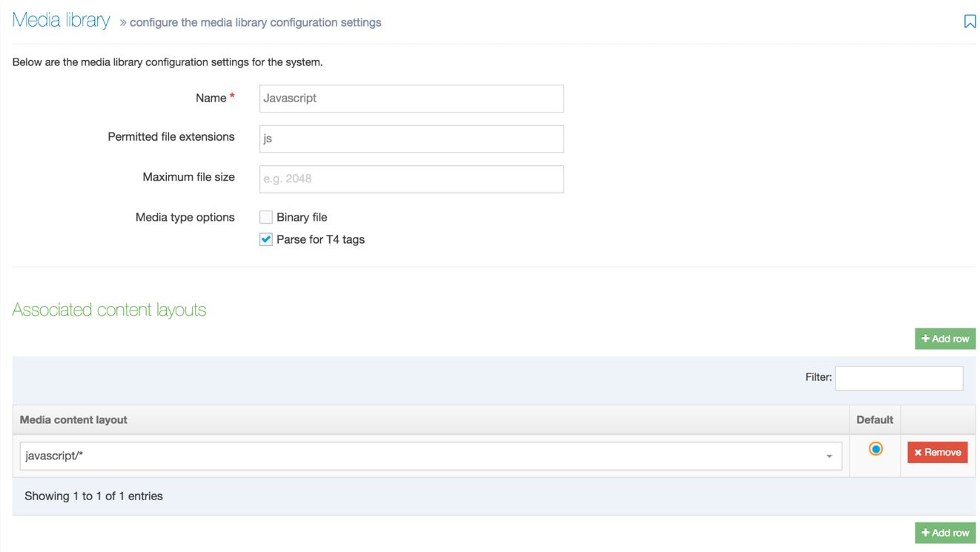This screenshot has height=552, width=980.
Task: Focus the Permitted file extensions field
Action: tap(410, 137)
